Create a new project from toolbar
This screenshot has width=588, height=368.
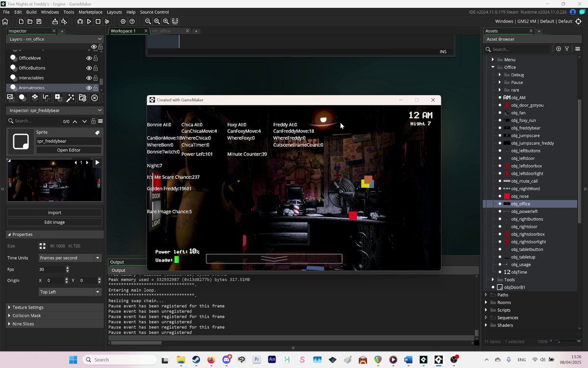(x=21, y=22)
